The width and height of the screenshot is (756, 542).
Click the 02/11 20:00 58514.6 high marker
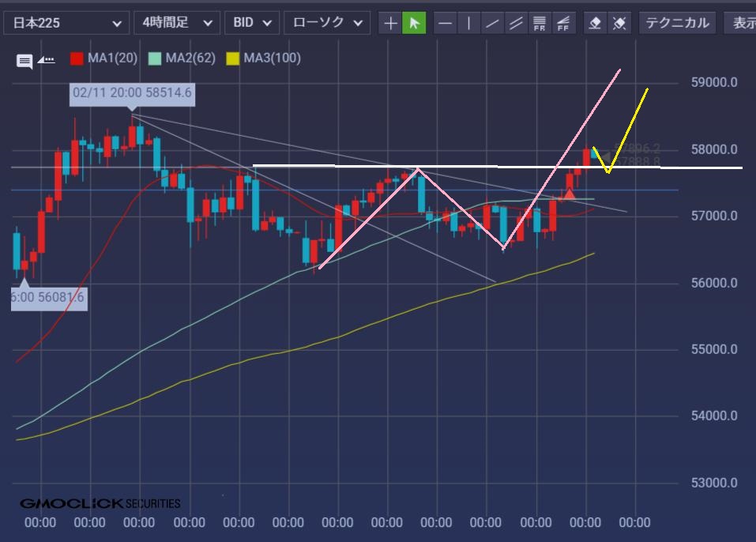132,93
